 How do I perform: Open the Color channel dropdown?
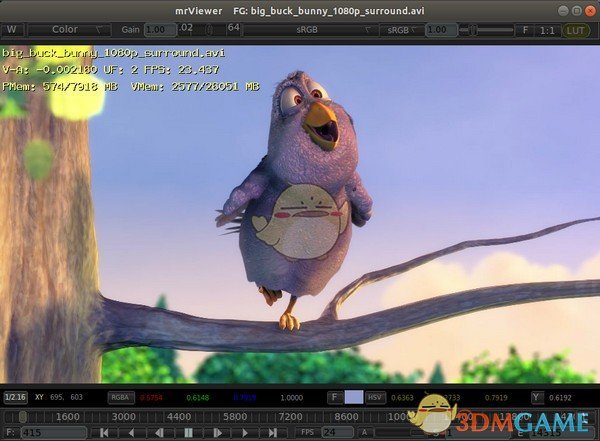(69, 29)
